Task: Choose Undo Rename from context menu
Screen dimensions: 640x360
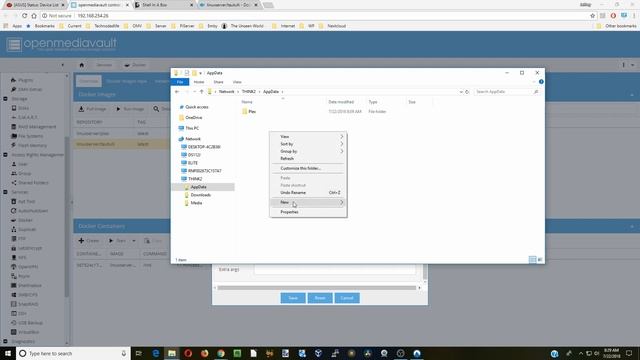Action: pos(308,193)
